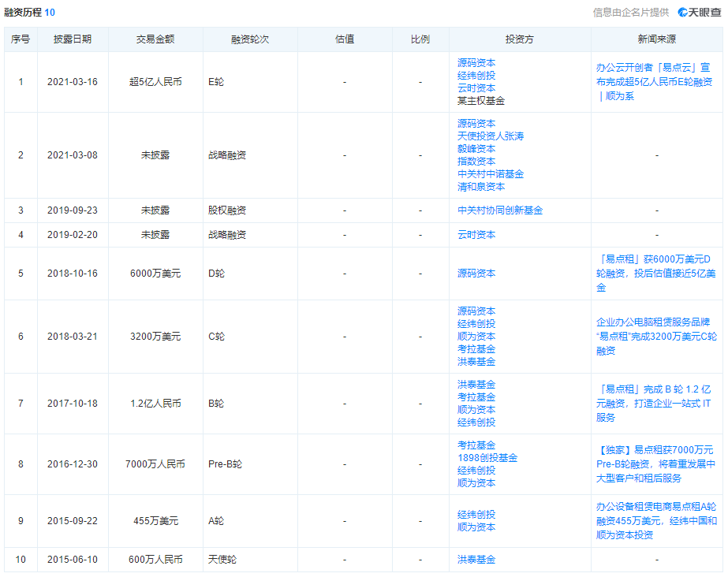
Task: Click the 披露日期 column header
Action: (x=73, y=39)
